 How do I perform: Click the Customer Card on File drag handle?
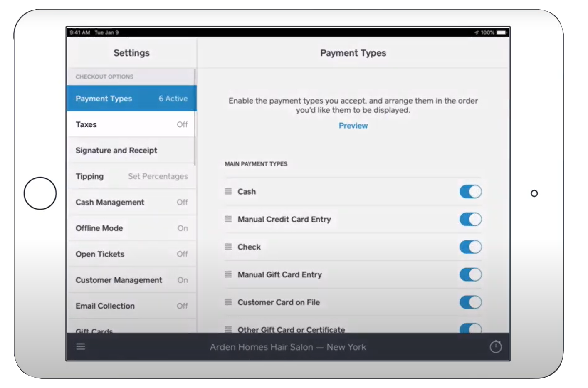(228, 302)
